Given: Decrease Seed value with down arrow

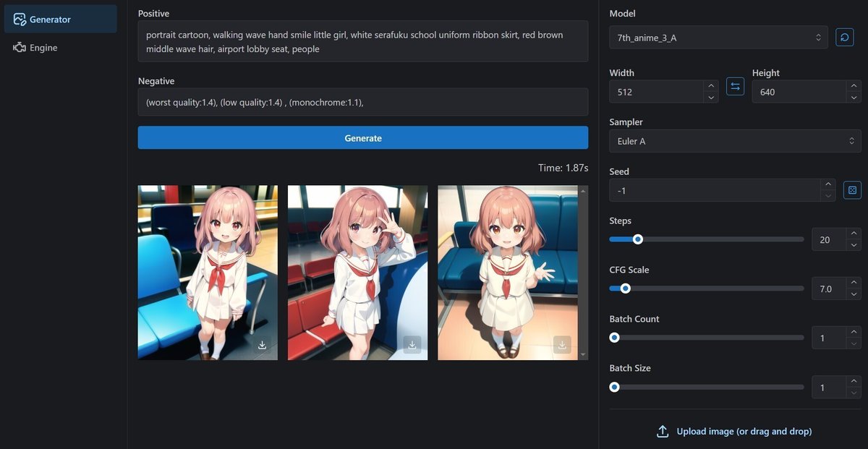Looking at the screenshot, I should tap(829, 196).
